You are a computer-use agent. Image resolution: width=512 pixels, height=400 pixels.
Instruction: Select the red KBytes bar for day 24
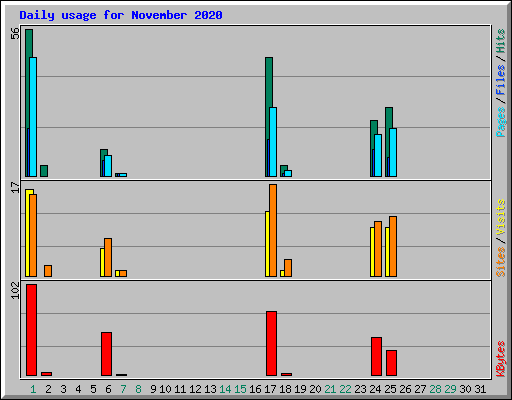376,356
